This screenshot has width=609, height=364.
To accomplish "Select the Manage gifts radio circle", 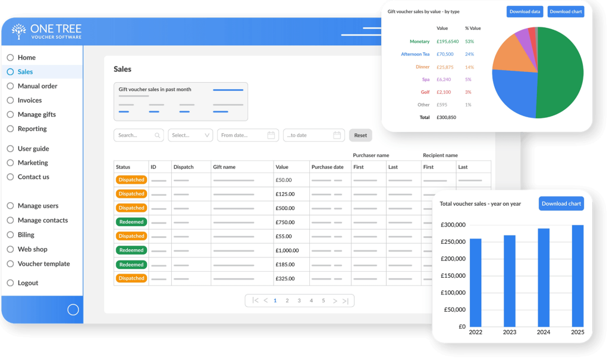I will [10, 115].
